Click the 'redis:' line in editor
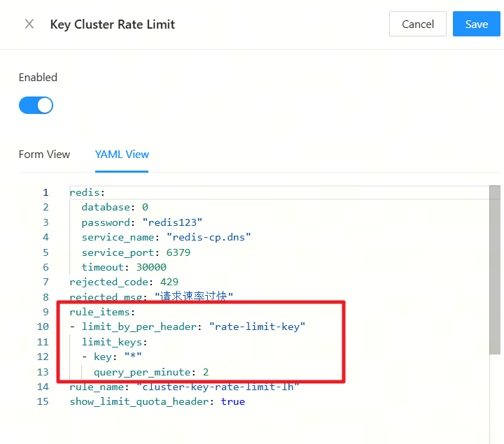 point(87,192)
